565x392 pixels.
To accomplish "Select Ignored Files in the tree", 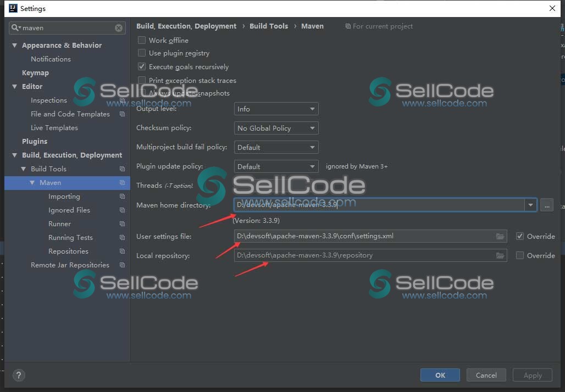I will (69, 210).
